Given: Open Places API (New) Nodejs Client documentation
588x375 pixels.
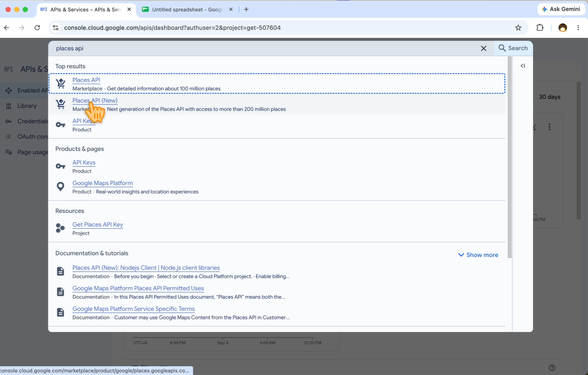Looking at the screenshot, I should point(146,268).
